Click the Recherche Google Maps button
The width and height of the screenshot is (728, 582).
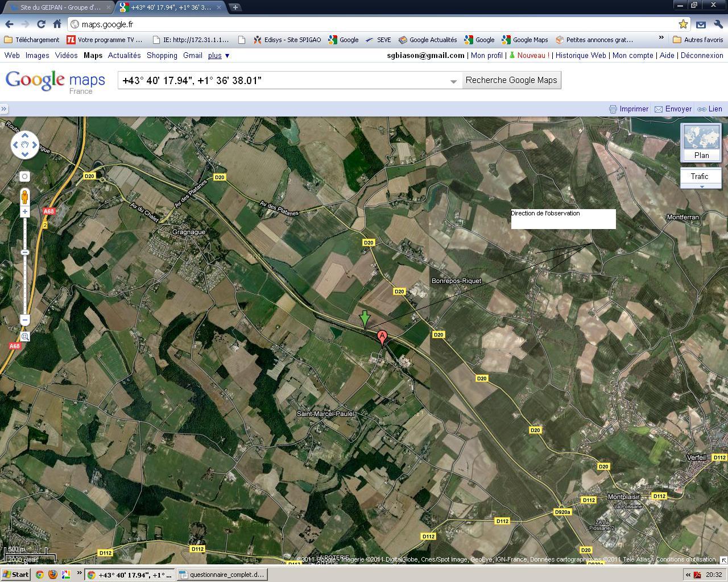coord(511,80)
